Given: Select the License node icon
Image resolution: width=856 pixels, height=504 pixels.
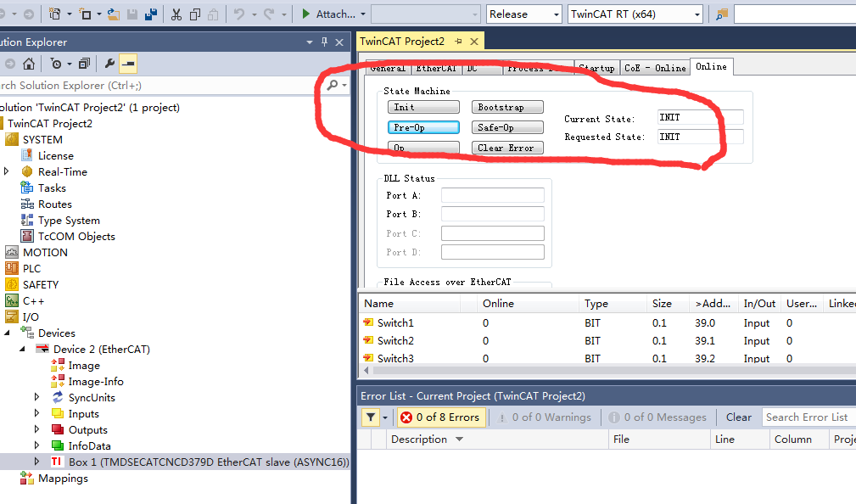Looking at the screenshot, I should coord(27,155).
